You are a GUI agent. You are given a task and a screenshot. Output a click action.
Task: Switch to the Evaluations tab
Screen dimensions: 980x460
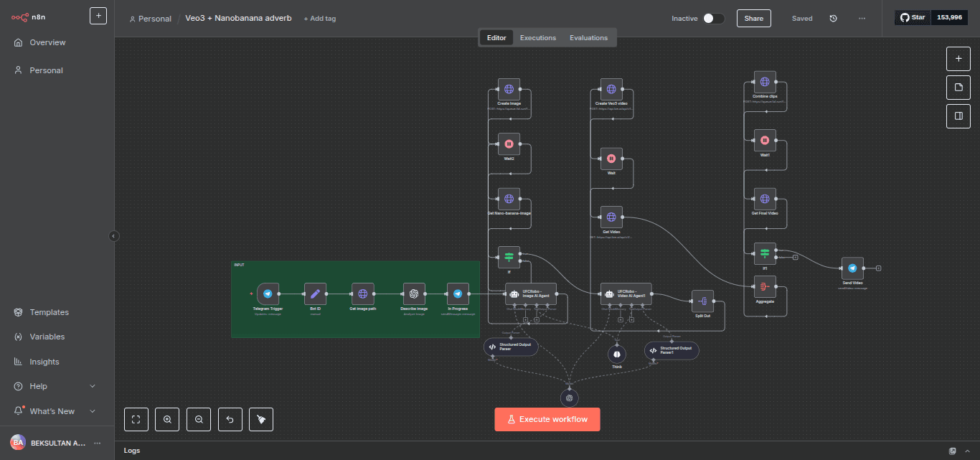point(588,38)
